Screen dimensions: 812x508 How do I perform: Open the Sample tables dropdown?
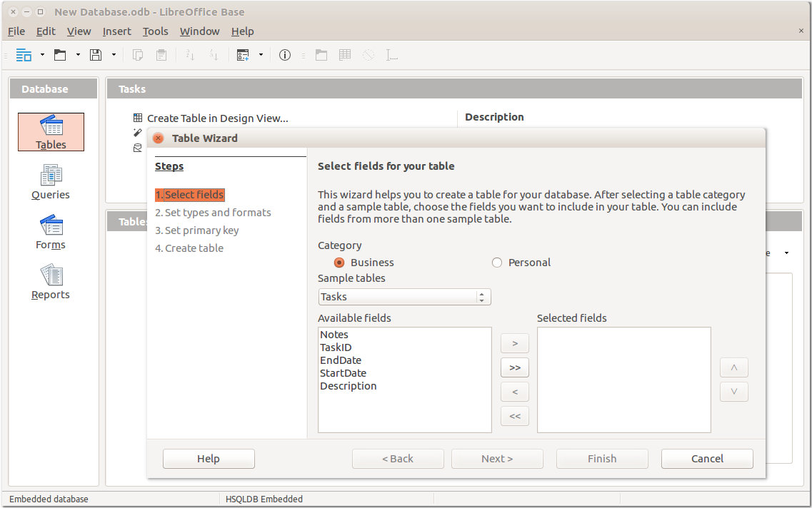click(404, 297)
